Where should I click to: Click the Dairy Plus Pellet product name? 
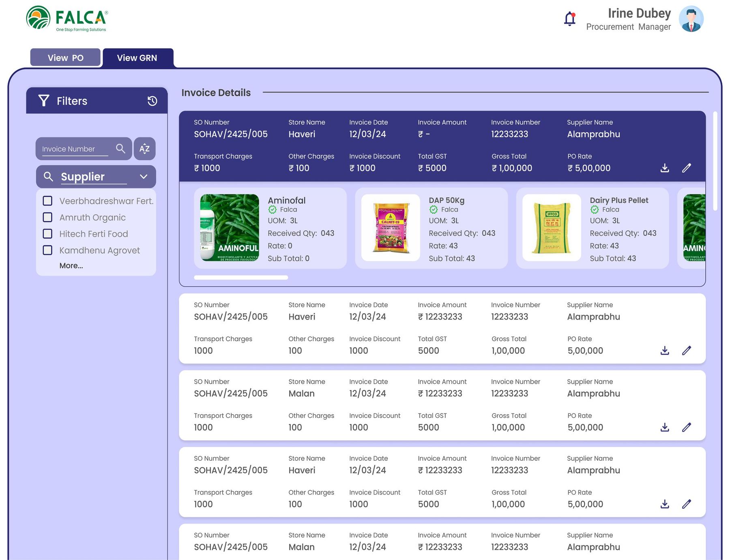pyautogui.click(x=619, y=200)
